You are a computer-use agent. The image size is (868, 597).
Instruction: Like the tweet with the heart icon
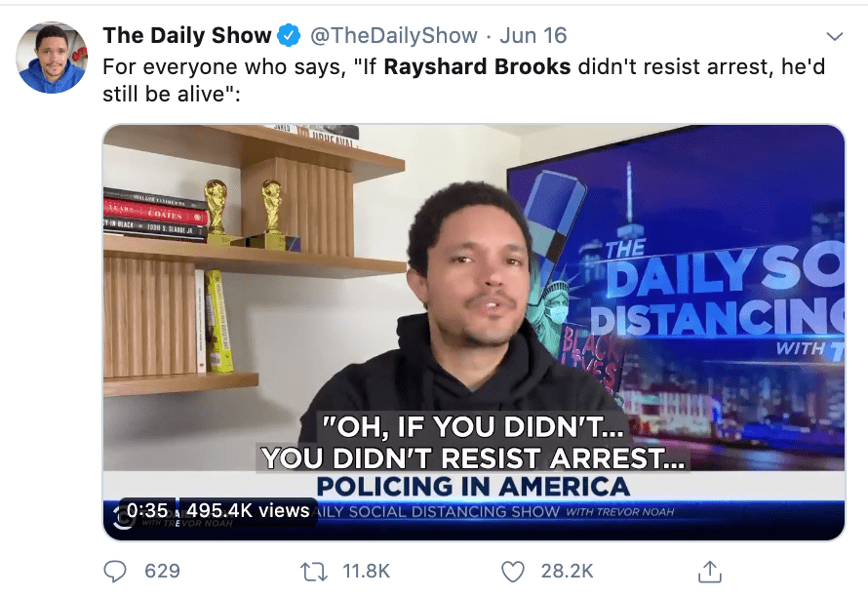pos(513,572)
